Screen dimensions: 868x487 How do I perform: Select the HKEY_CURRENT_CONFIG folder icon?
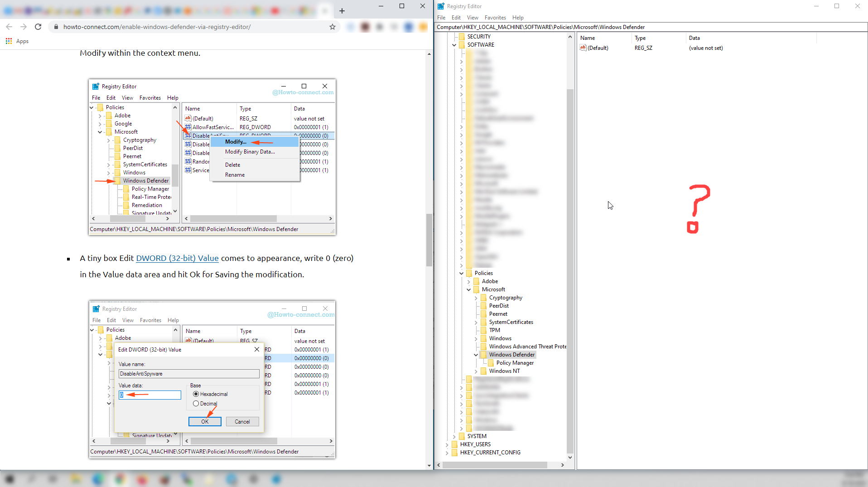coord(454,453)
